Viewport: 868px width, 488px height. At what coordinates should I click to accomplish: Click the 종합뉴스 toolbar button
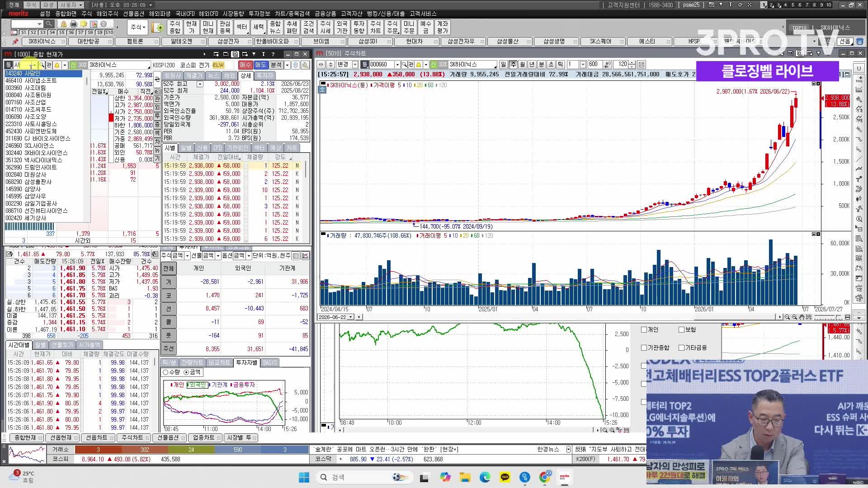pyautogui.click(x=275, y=28)
